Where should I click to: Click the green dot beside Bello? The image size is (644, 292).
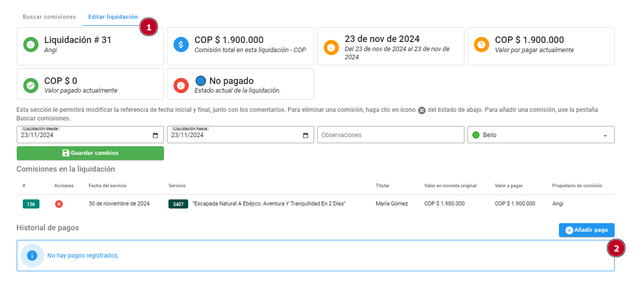tap(476, 135)
